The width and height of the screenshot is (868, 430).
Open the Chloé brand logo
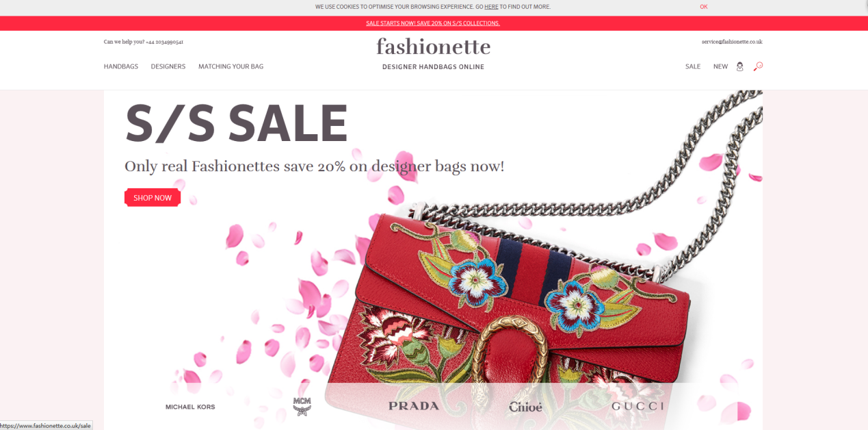click(525, 407)
